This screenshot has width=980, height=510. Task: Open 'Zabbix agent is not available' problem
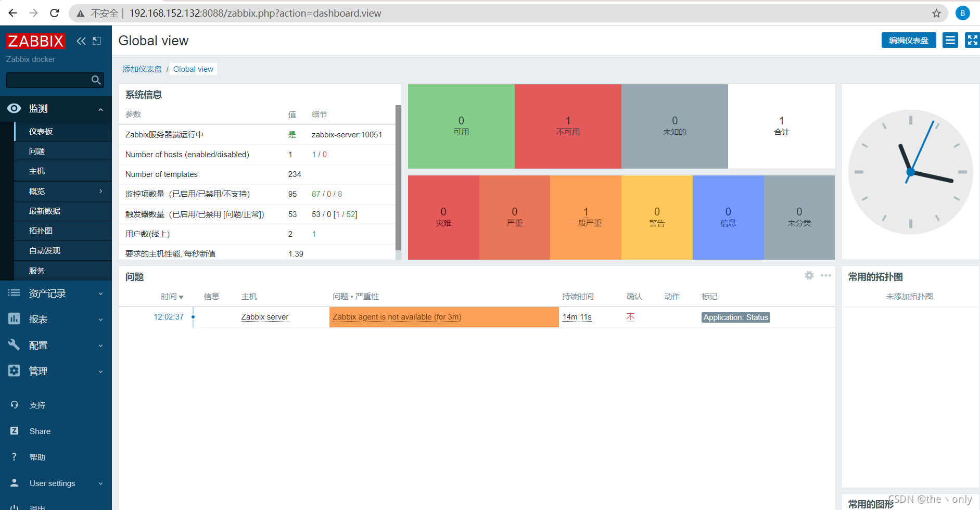[x=397, y=317]
